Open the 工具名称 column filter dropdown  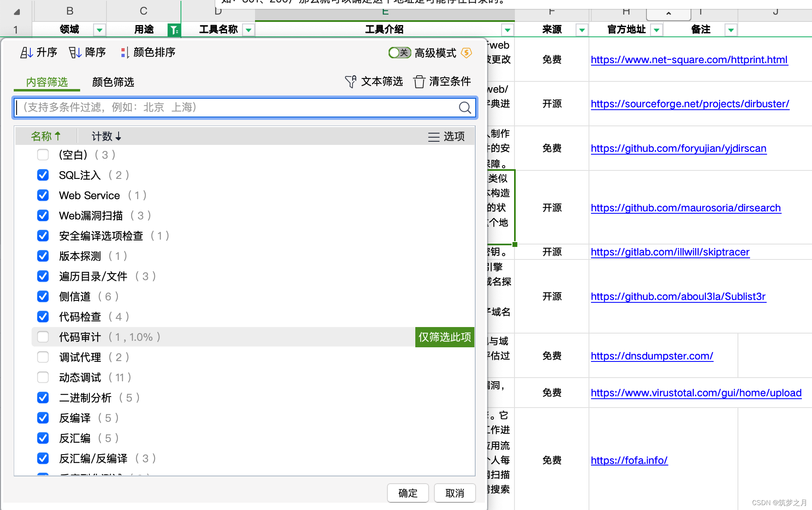click(x=249, y=30)
